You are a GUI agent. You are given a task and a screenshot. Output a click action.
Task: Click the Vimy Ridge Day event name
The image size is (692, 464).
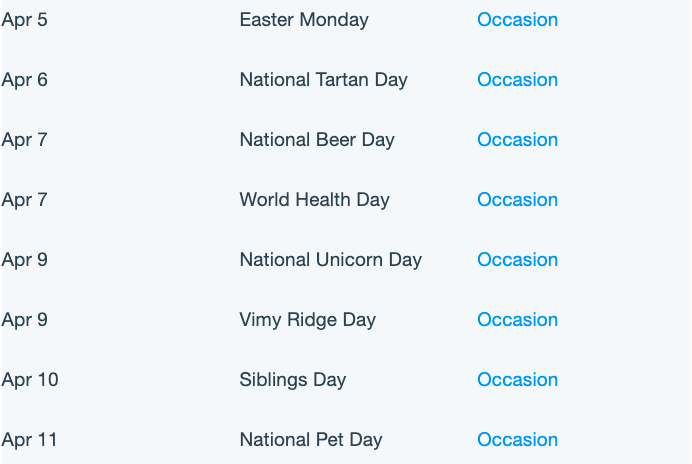pos(308,321)
